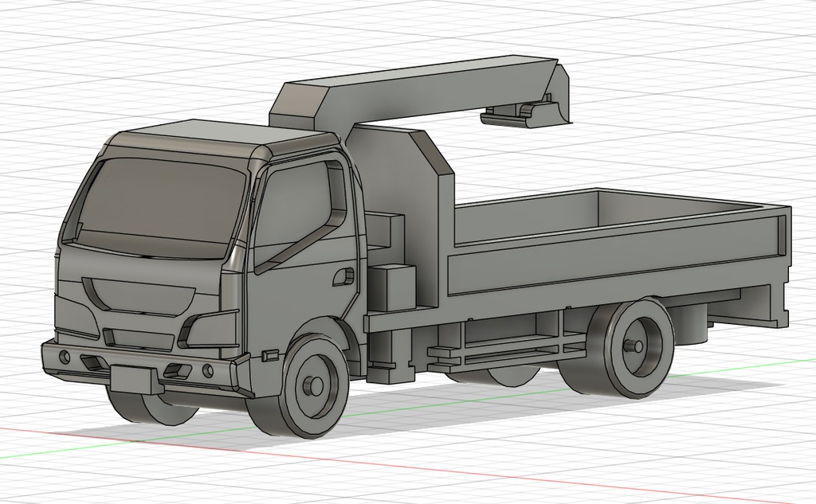
Task: Select the side marker light behind bumper
Action: [271, 355]
